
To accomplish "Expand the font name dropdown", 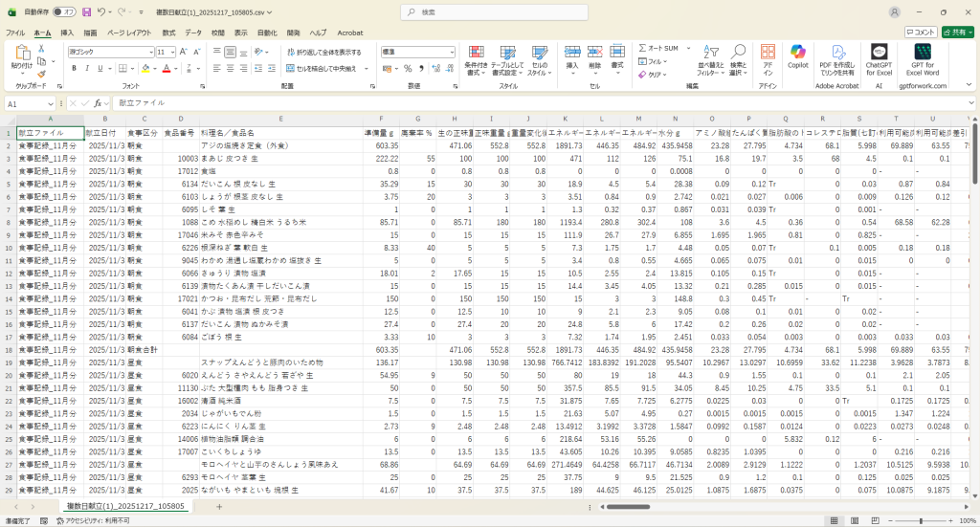I will (x=148, y=52).
